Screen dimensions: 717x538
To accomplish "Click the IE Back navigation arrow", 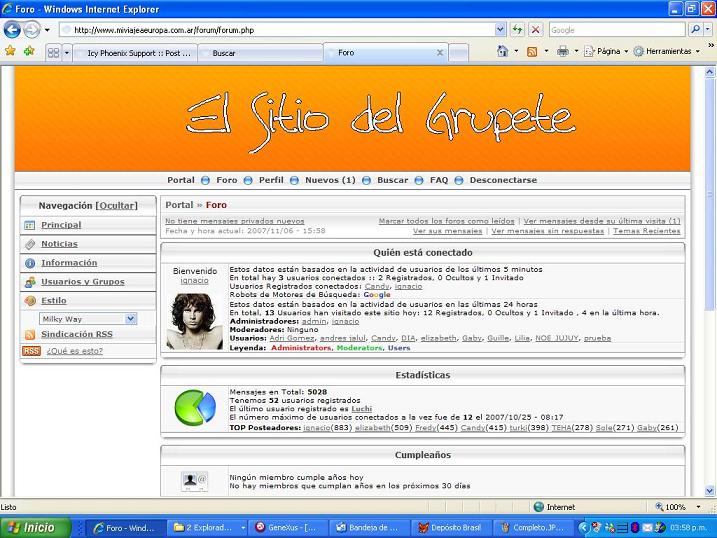I will coord(14,30).
